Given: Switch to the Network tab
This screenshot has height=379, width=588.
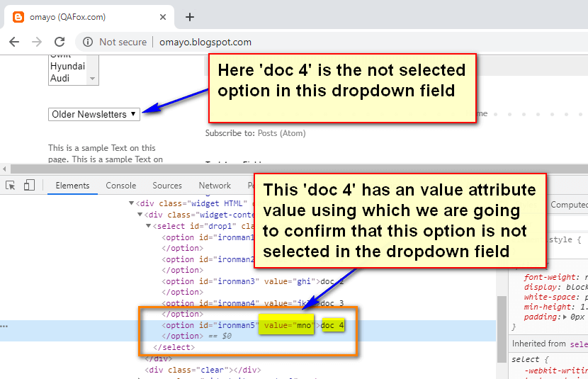Looking at the screenshot, I should [215, 186].
